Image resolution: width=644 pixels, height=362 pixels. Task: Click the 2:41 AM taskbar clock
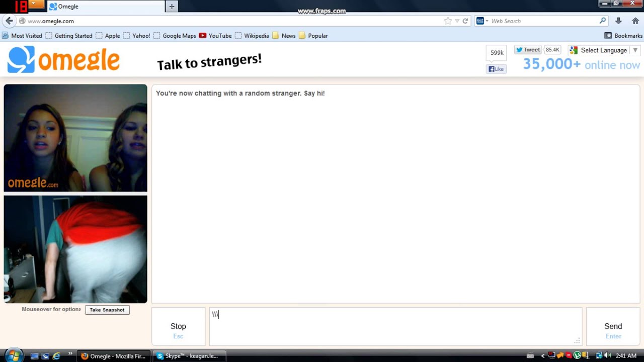(626, 356)
